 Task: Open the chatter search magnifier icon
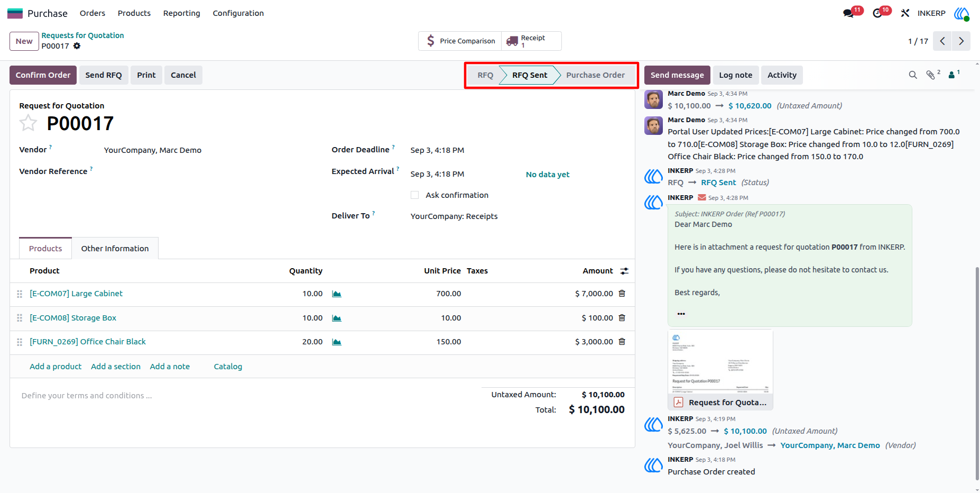pyautogui.click(x=913, y=75)
